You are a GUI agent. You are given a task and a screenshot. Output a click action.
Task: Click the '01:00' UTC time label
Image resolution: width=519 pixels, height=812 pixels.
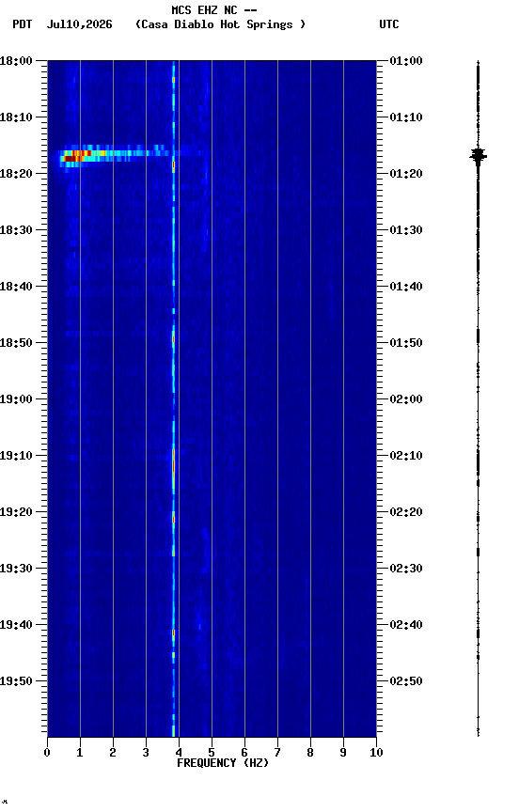pos(406,61)
